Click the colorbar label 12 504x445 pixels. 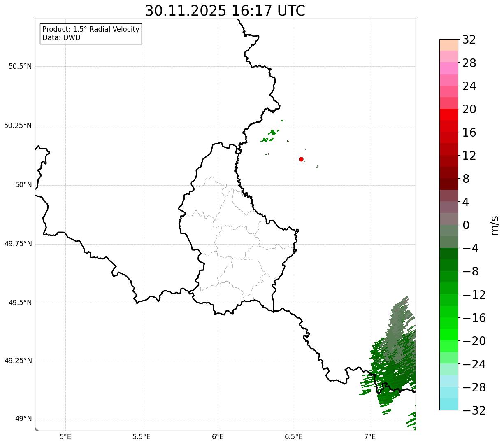click(x=469, y=156)
